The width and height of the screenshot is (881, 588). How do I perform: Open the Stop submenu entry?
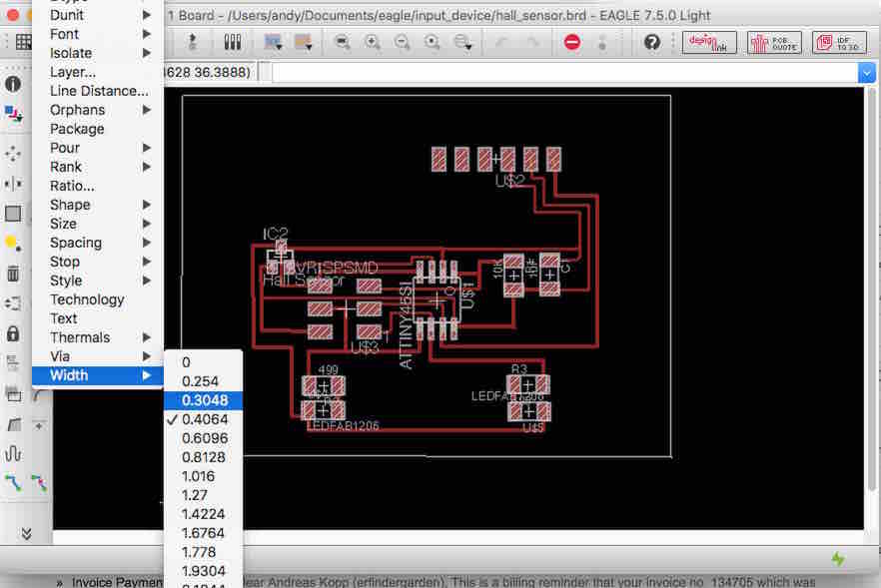pyautogui.click(x=98, y=262)
